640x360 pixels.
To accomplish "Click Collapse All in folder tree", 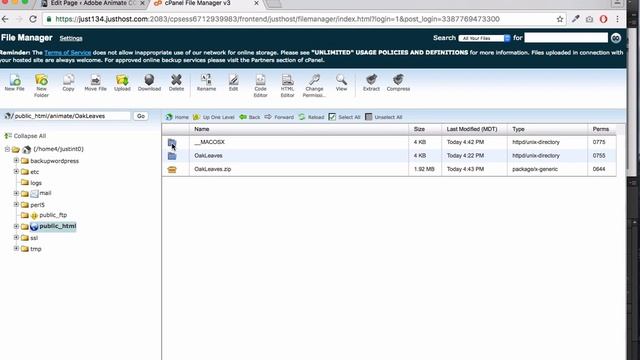I will (x=25, y=136).
